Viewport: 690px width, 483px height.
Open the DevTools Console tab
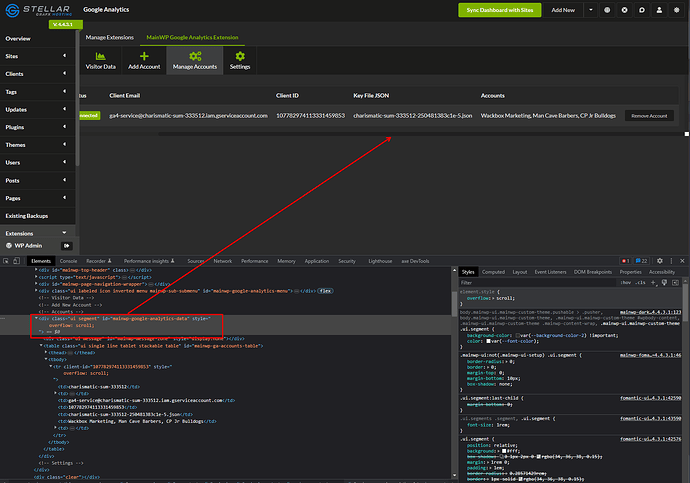(68, 261)
